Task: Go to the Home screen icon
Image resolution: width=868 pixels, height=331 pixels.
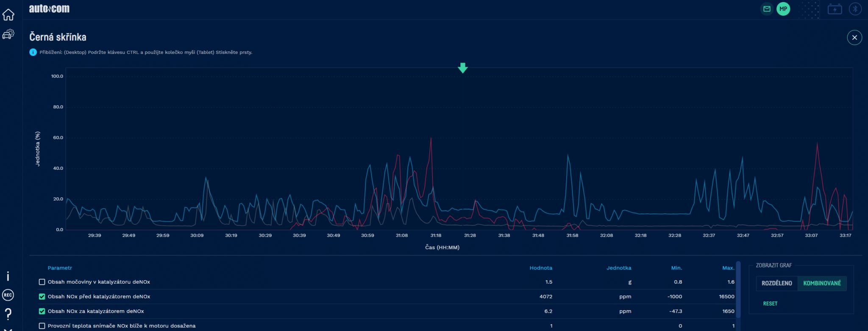Action: 8,15
